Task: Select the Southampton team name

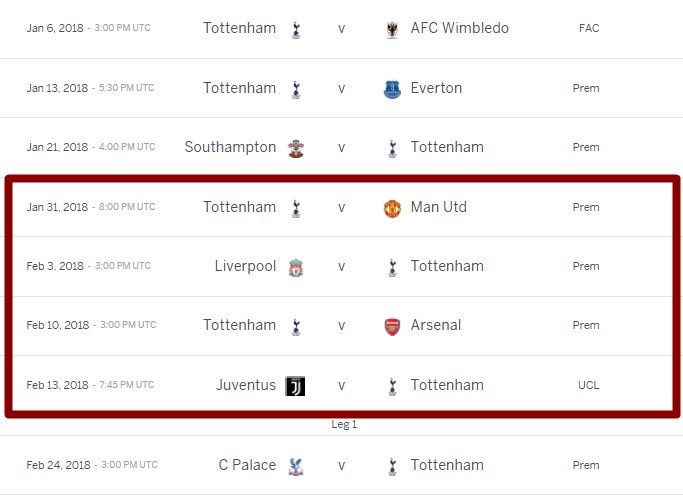Action: coord(230,147)
